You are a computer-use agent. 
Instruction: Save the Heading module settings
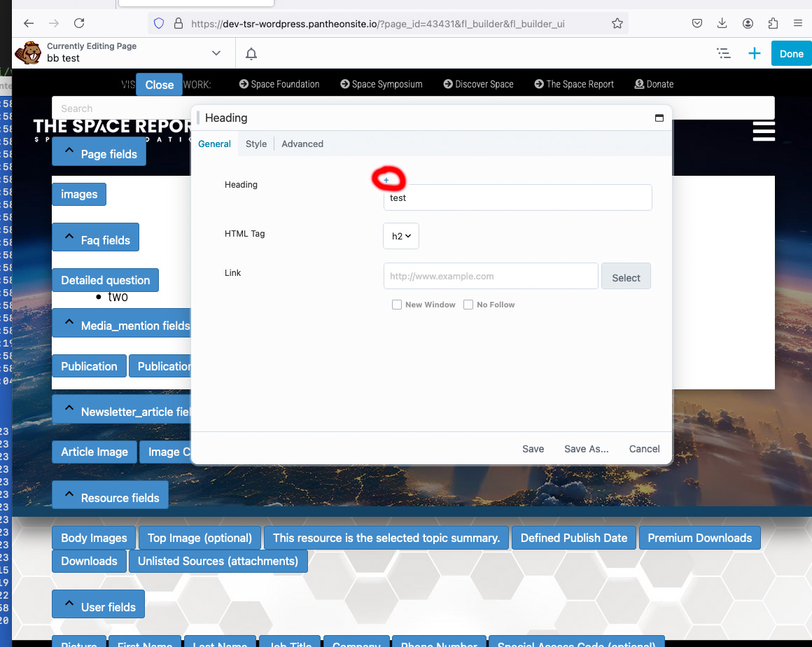533,449
